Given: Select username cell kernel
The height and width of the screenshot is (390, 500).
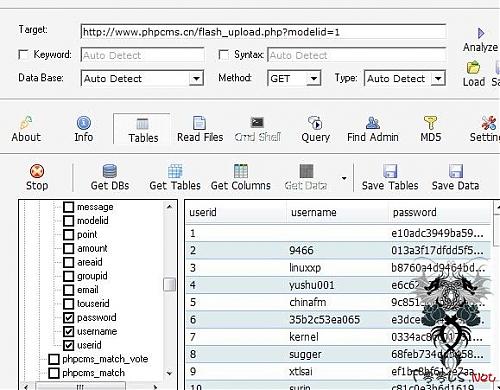Looking at the screenshot, I should [304, 337].
